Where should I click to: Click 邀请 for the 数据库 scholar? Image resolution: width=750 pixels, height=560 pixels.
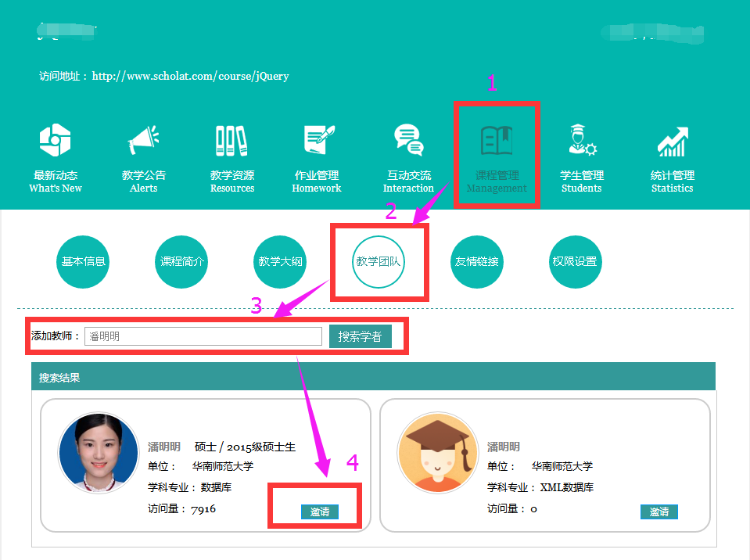point(319,512)
